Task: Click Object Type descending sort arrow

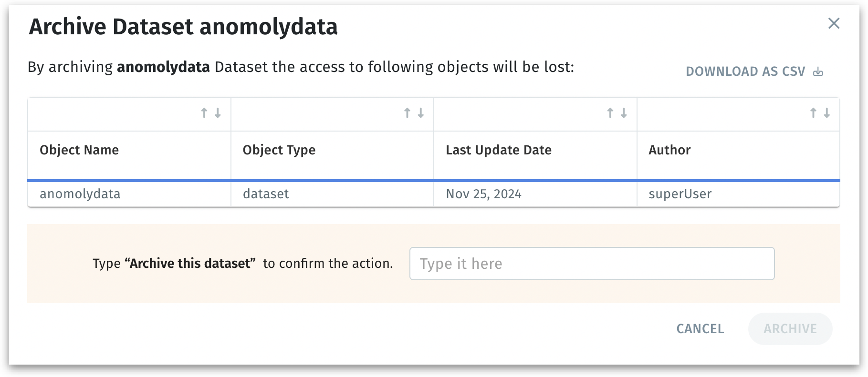Action: click(x=421, y=113)
